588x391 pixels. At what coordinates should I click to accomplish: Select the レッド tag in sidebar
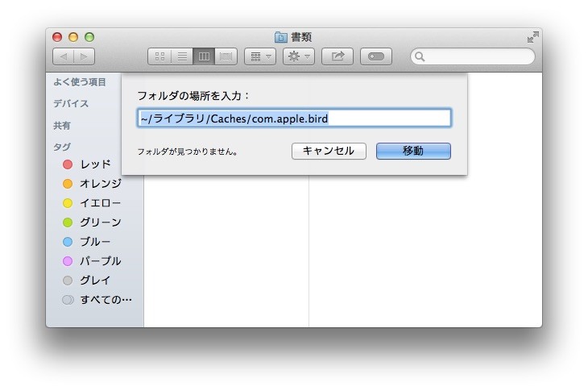point(95,164)
